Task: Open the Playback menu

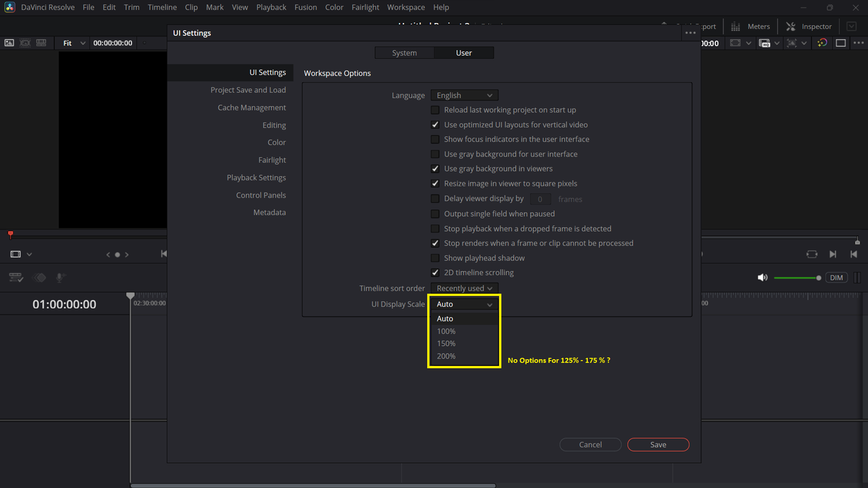Action: click(271, 7)
